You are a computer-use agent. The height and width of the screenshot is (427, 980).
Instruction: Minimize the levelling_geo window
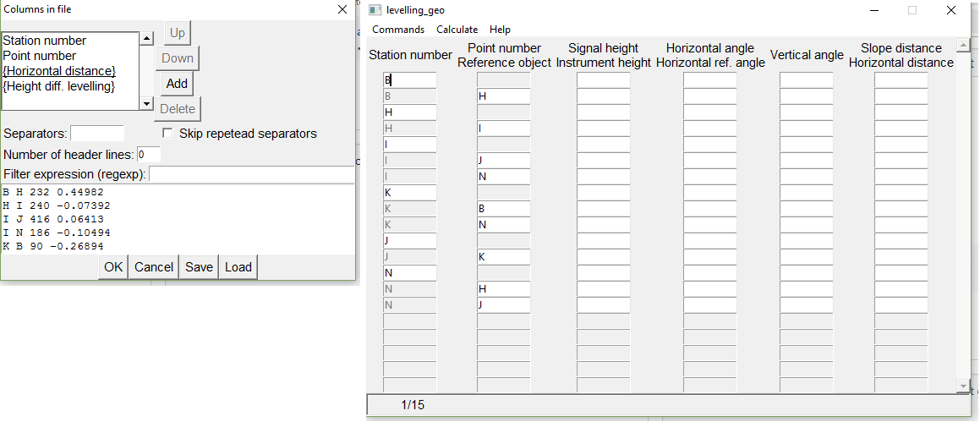coord(873,10)
